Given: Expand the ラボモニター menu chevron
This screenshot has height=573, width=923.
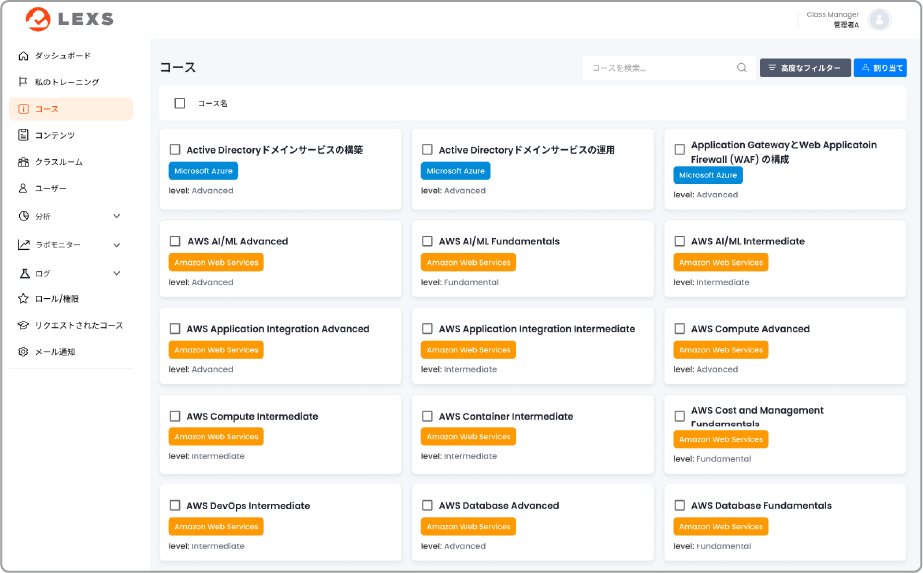Looking at the screenshot, I should click(117, 245).
